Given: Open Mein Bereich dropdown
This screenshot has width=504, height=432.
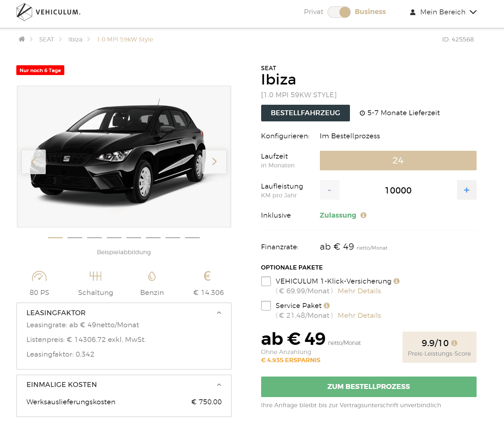Looking at the screenshot, I should [443, 12].
